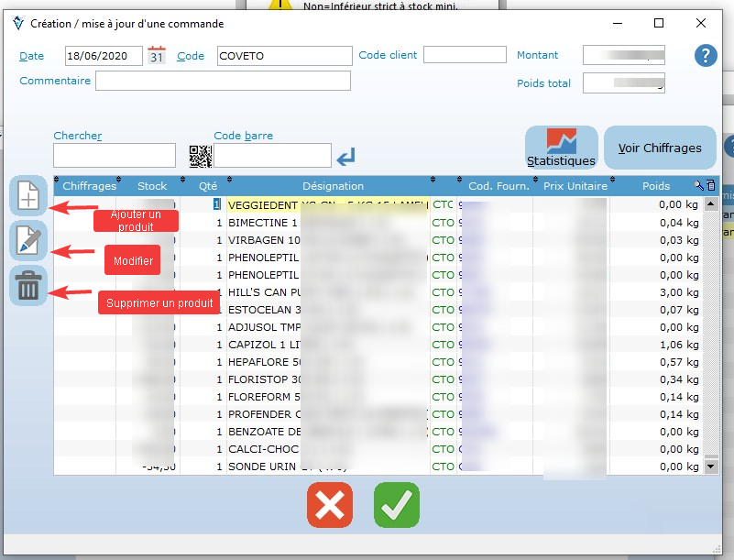Click the Commentaire input field

[x=223, y=81]
